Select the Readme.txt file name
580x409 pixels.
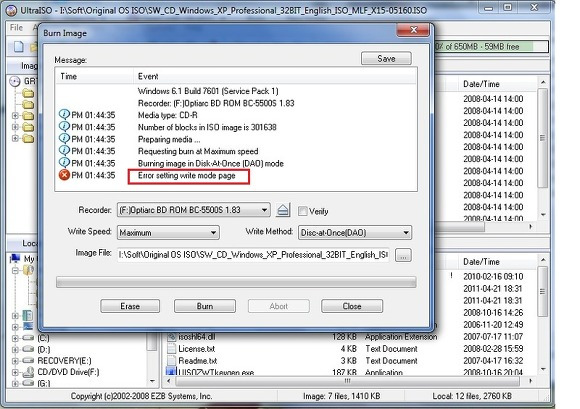pyautogui.click(x=198, y=361)
